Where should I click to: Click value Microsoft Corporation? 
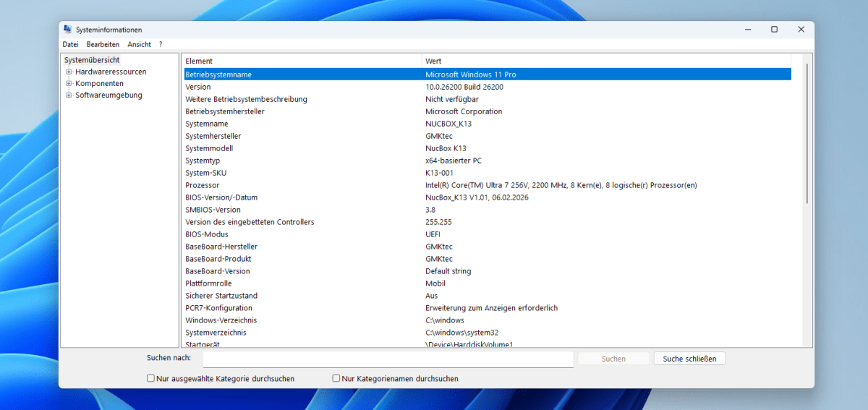464,111
